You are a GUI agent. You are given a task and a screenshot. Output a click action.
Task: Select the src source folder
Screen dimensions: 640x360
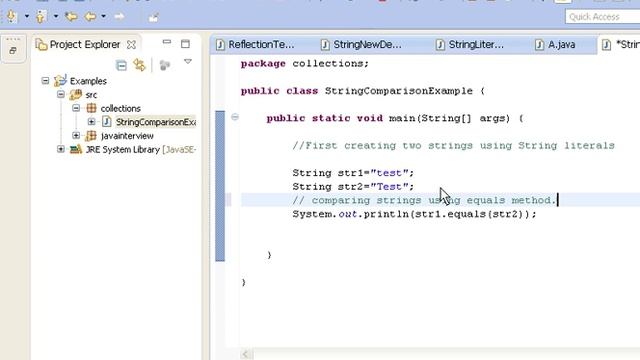coord(91,95)
